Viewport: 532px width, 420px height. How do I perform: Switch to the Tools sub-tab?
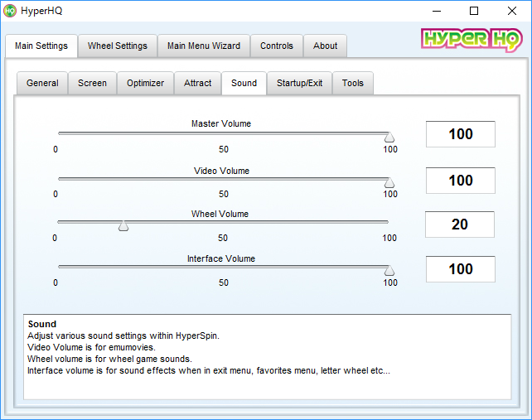353,83
